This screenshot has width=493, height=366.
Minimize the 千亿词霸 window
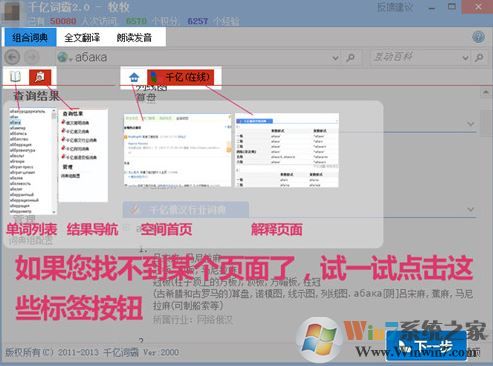point(432,8)
